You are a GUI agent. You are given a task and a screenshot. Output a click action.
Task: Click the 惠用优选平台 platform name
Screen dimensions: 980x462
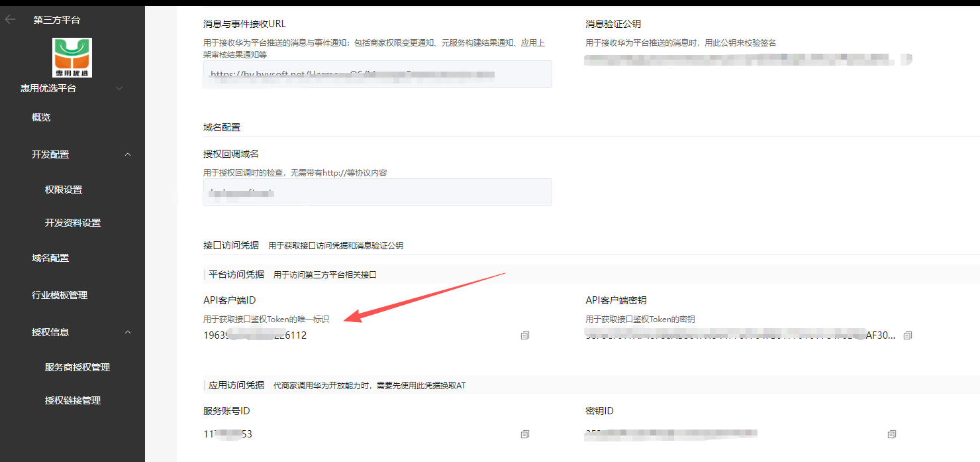tap(48, 88)
